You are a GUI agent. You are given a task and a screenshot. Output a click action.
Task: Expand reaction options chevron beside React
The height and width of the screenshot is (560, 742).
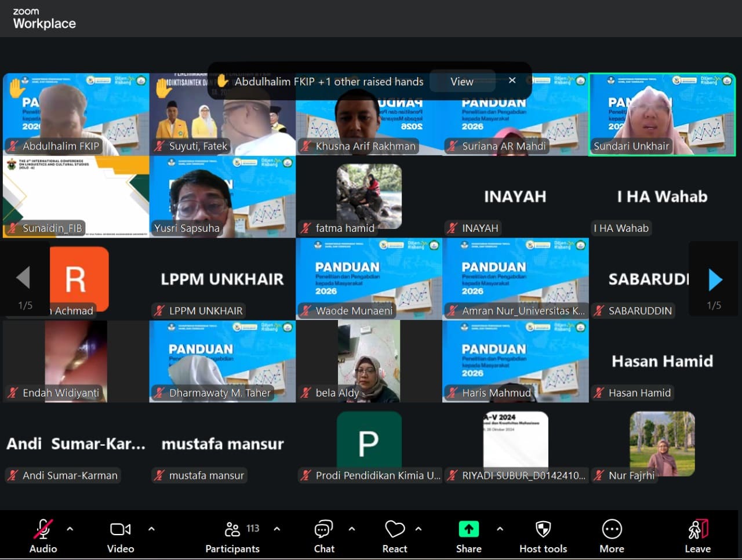[419, 529]
